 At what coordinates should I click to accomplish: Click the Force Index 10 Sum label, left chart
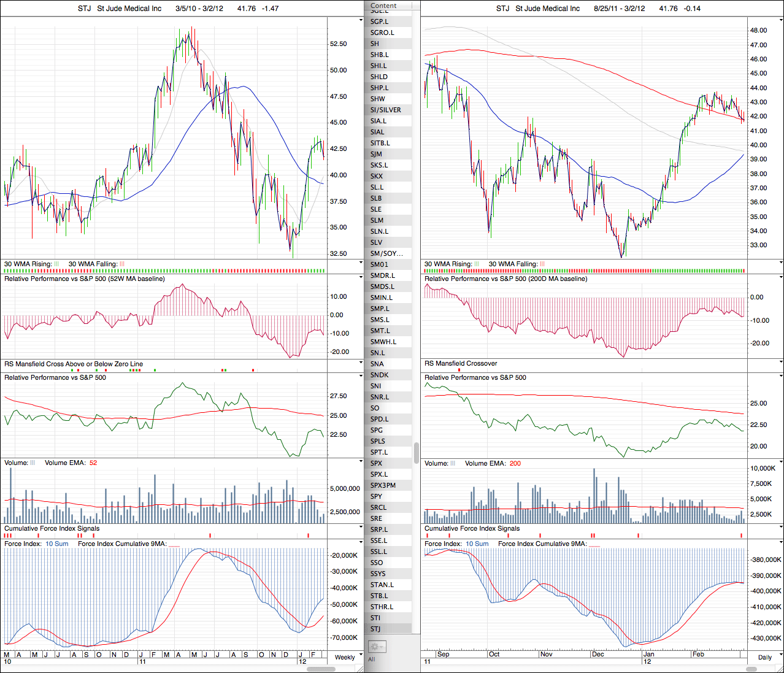click(57, 544)
